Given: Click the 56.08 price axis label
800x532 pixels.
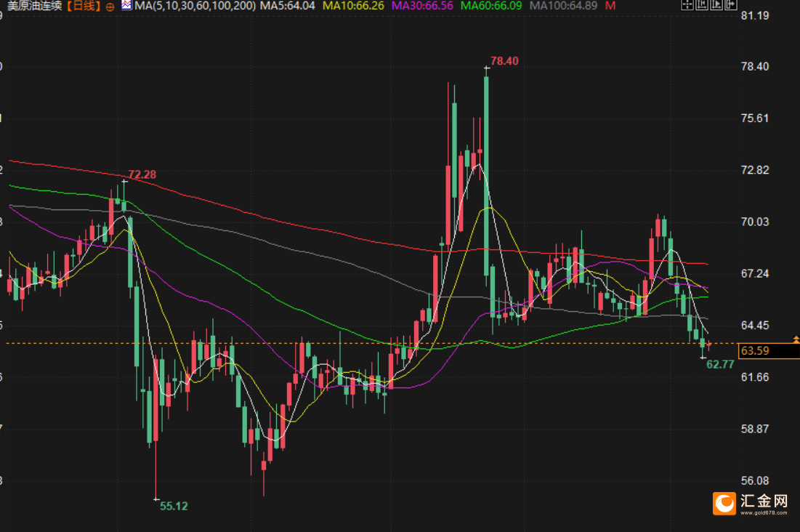Looking at the screenshot, I should [755, 481].
